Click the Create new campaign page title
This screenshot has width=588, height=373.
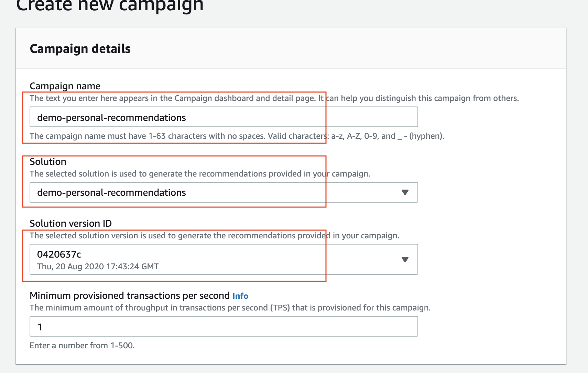point(110,5)
